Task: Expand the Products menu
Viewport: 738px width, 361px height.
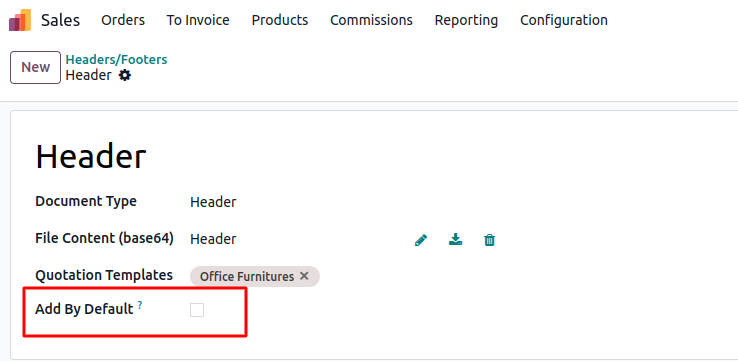Action: tap(280, 20)
